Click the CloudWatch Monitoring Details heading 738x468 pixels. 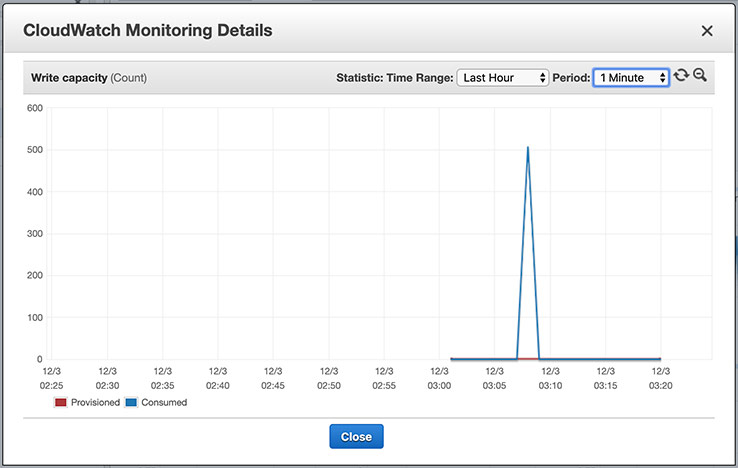(x=148, y=31)
